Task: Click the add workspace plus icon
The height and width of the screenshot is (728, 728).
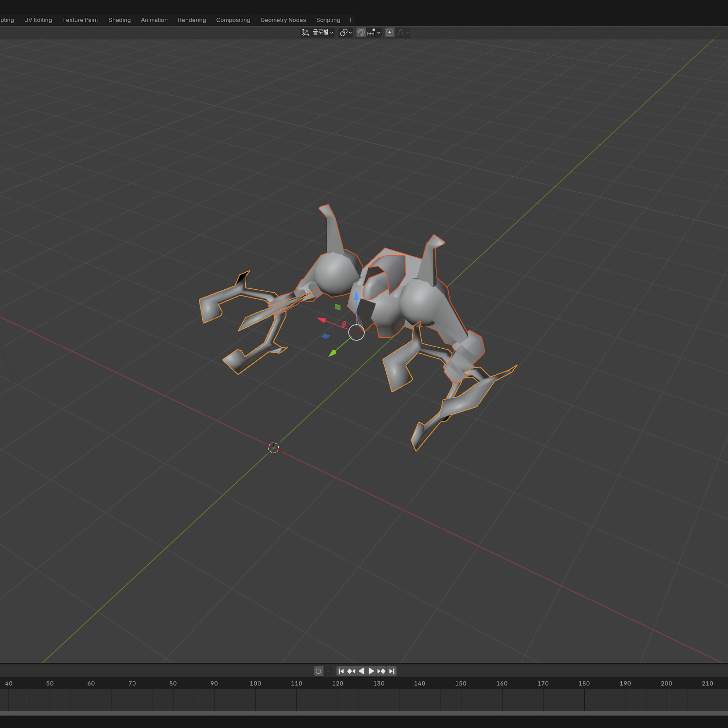Action: [350, 20]
